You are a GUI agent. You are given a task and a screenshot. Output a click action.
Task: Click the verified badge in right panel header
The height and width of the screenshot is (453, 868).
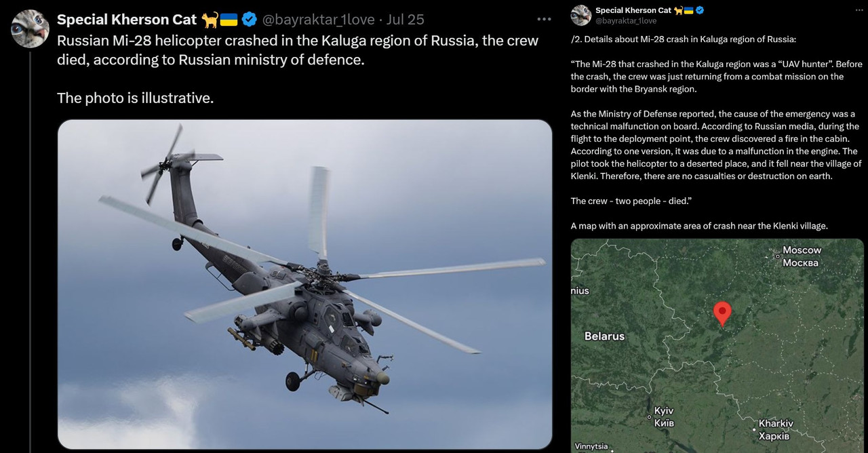pos(700,10)
